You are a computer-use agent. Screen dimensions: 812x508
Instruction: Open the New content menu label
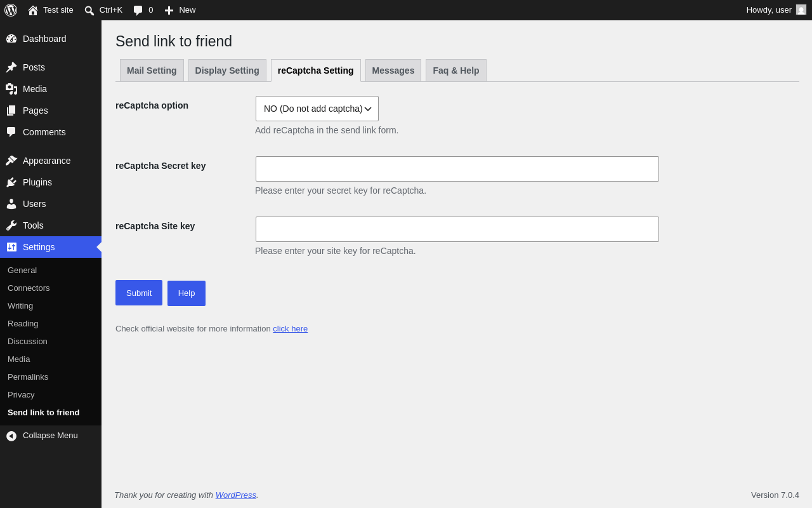(187, 10)
